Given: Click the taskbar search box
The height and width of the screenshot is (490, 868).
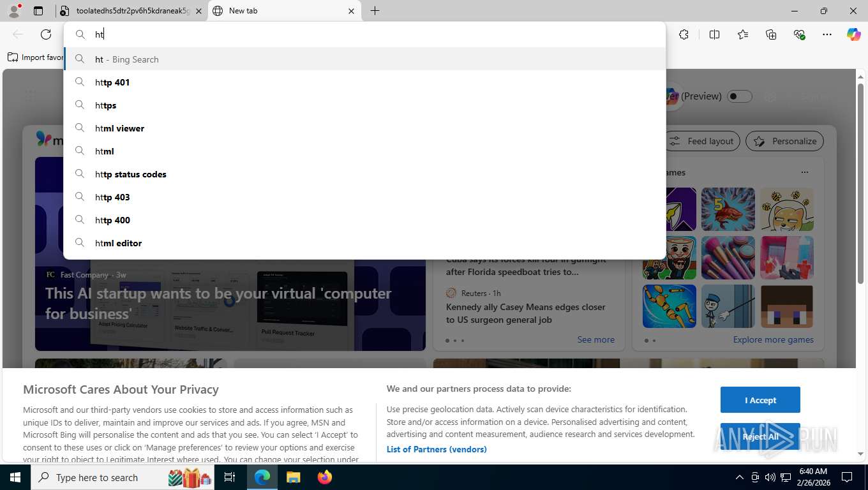Looking at the screenshot, I should tap(124, 477).
